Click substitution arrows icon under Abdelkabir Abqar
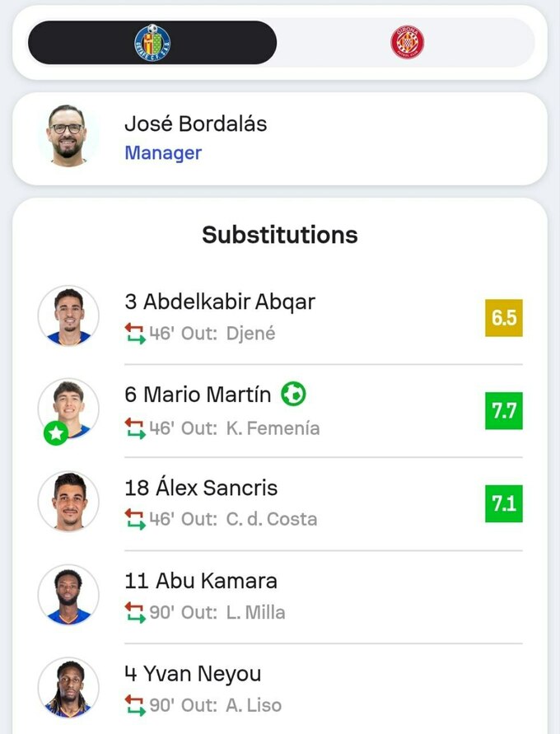This screenshot has height=734, width=560. point(134,334)
